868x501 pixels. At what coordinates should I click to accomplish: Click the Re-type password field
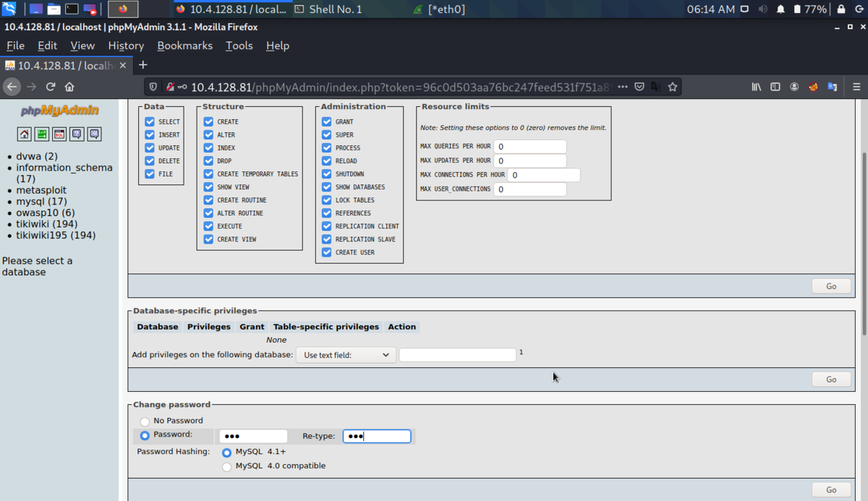click(377, 437)
